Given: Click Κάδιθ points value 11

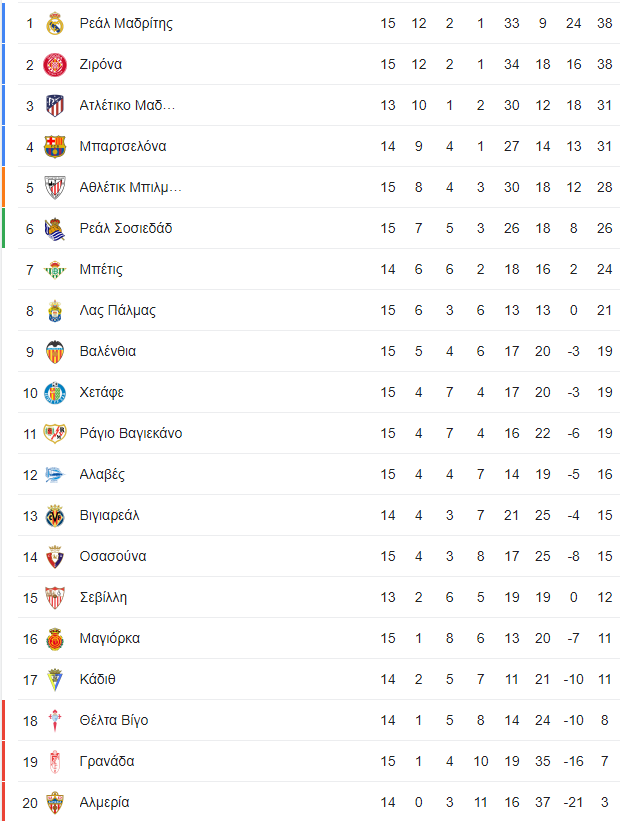Looking at the screenshot, I should (605, 680).
